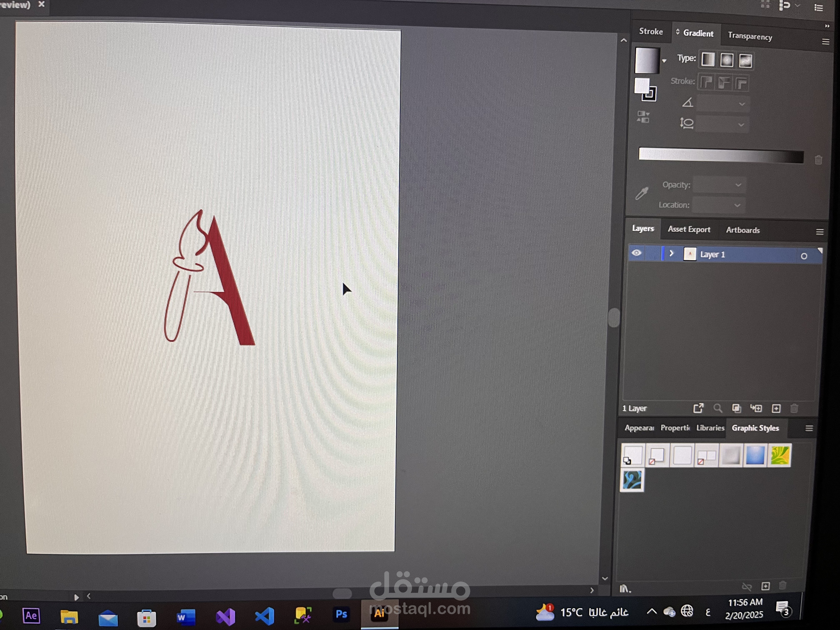The image size is (840, 630).
Task: Open the gradient Opacity dropdown
Action: pyautogui.click(x=738, y=185)
